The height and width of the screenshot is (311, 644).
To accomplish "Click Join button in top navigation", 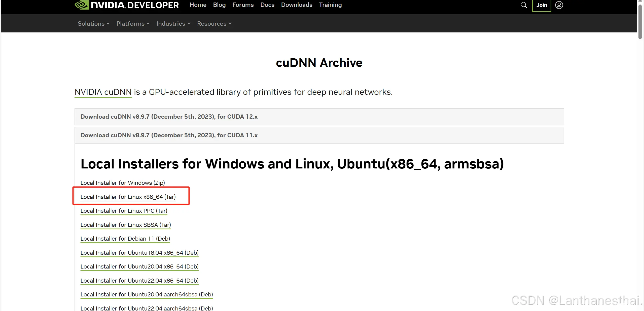I will 542,5.
